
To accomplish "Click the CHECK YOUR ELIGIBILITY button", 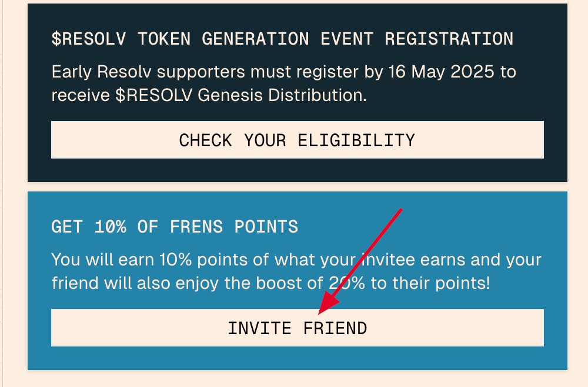I will pyautogui.click(x=298, y=140).
